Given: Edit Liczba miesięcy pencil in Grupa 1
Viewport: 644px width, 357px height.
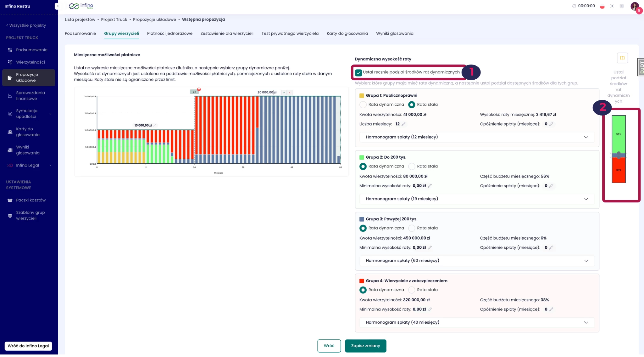Looking at the screenshot, I should (403, 124).
